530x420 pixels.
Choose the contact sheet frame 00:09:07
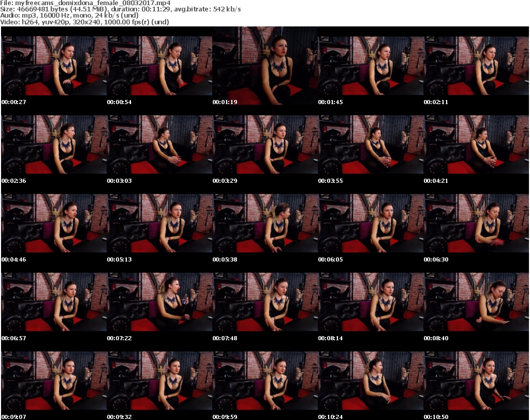click(x=54, y=381)
